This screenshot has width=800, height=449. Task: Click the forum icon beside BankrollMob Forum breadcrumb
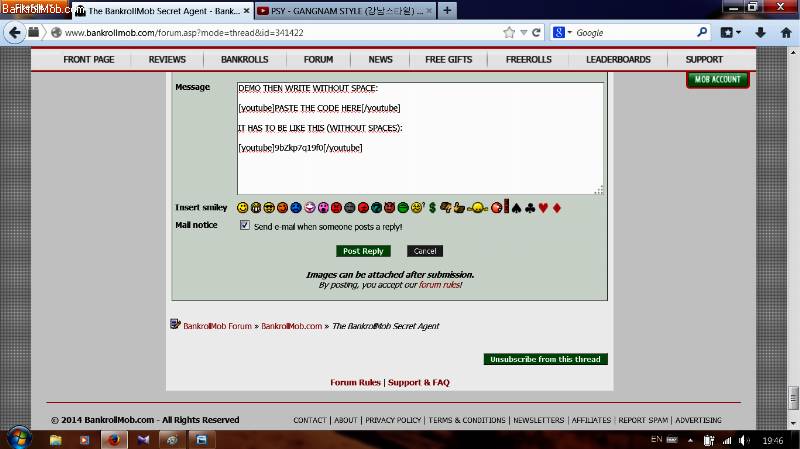click(x=175, y=324)
